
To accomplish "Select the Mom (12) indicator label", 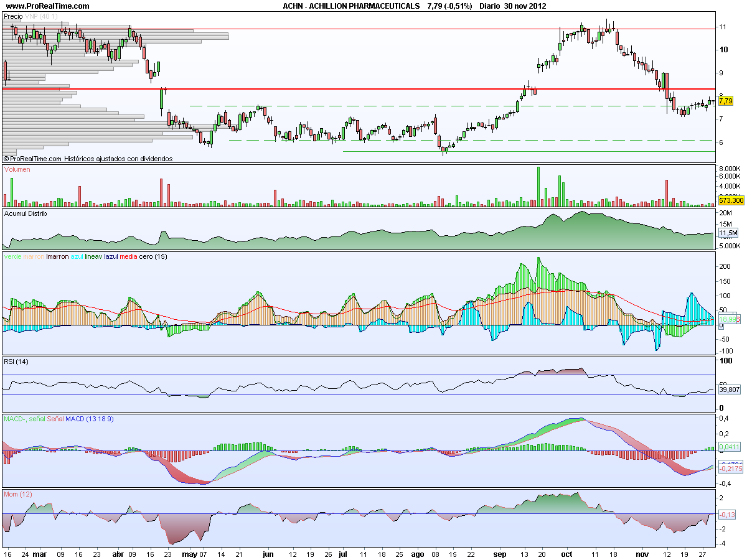I will [x=18, y=494].
